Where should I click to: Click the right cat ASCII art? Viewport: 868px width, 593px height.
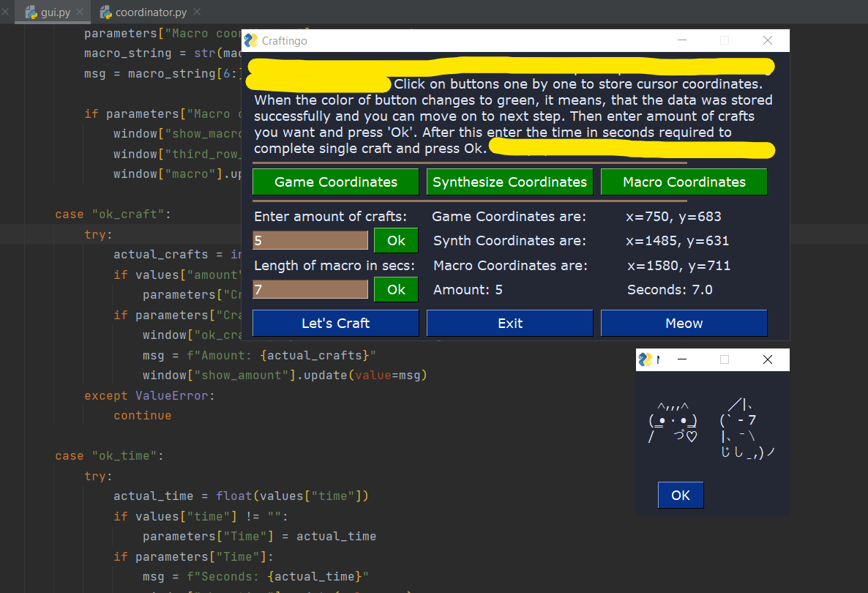click(x=747, y=428)
